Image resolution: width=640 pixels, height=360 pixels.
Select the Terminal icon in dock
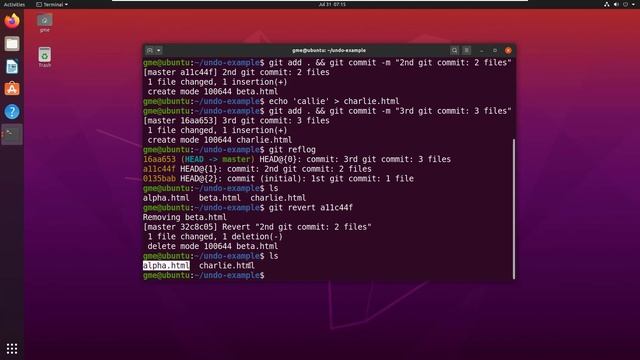(x=12, y=134)
